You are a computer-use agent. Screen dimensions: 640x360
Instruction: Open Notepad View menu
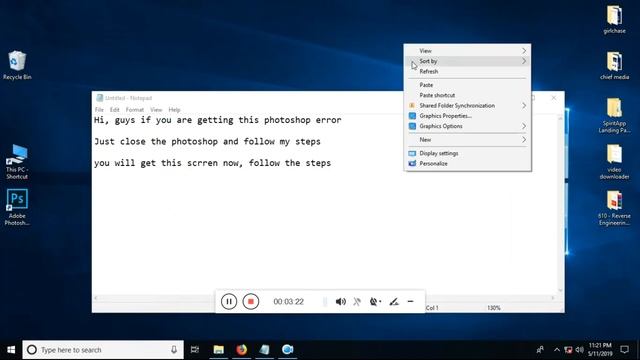[156, 110]
